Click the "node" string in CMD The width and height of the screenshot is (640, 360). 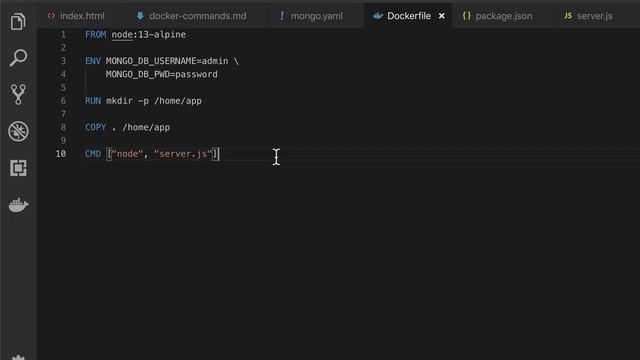pyautogui.click(x=127, y=154)
